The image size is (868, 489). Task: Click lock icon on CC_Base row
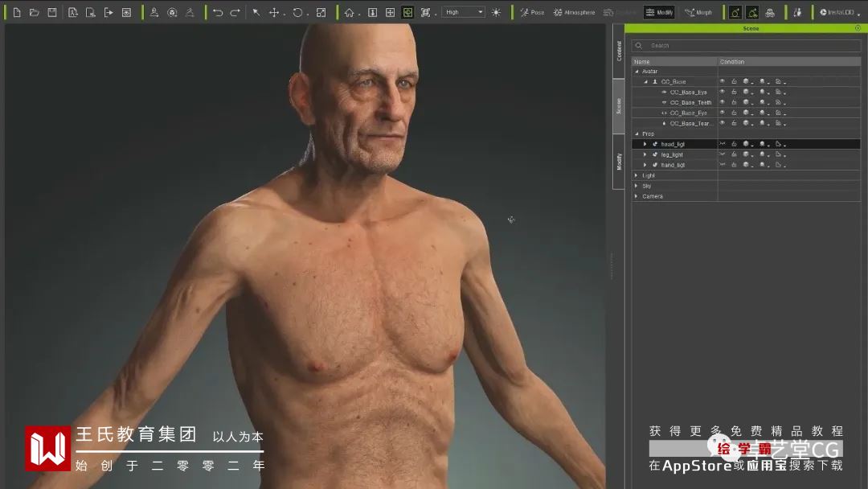point(734,81)
